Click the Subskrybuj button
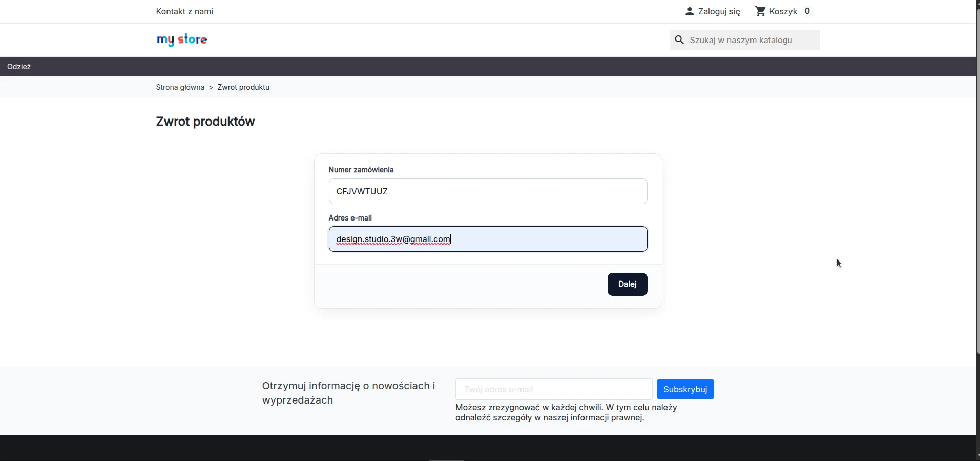The width and height of the screenshot is (980, 461). pos(685,389)
